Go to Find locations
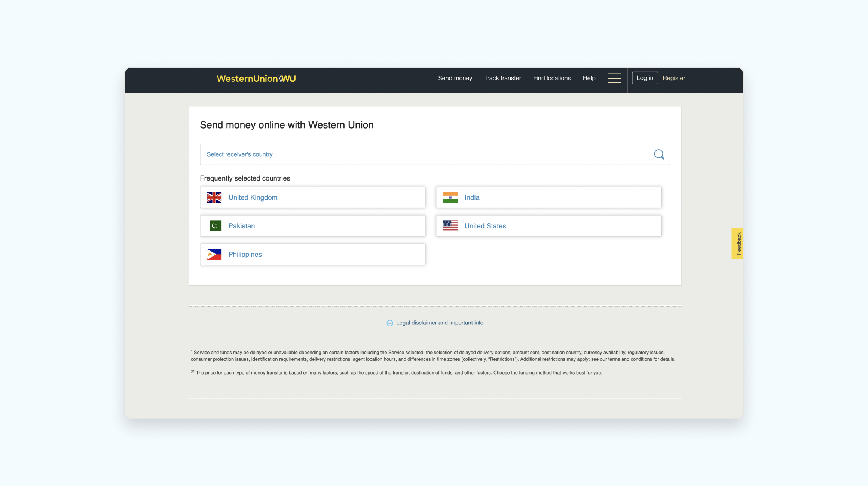This screenshot has width=868, height=486. click(551, 78)
